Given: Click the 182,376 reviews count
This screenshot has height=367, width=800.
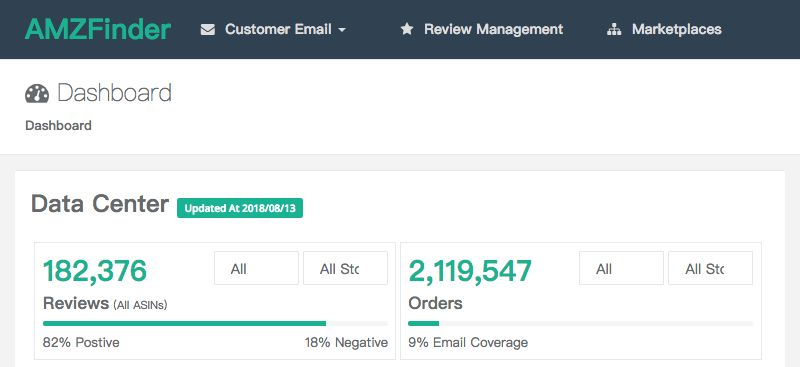Looking at the screenshot, I should tap(95, 271).
